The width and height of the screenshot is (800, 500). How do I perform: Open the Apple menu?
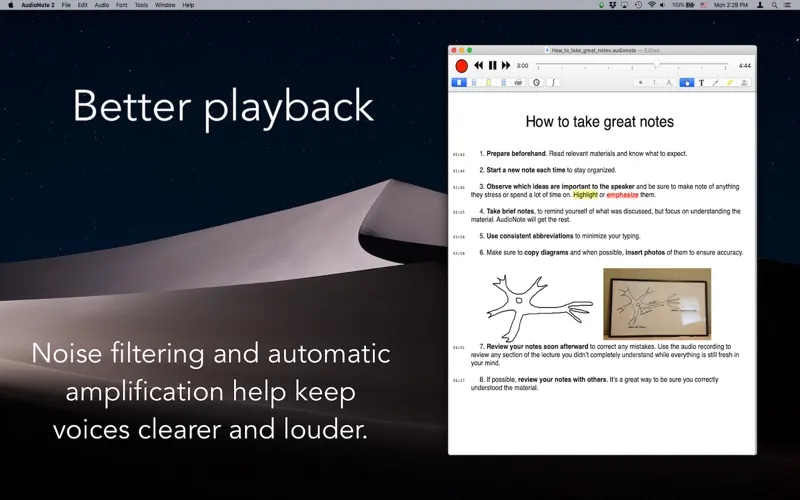[10, 5]
